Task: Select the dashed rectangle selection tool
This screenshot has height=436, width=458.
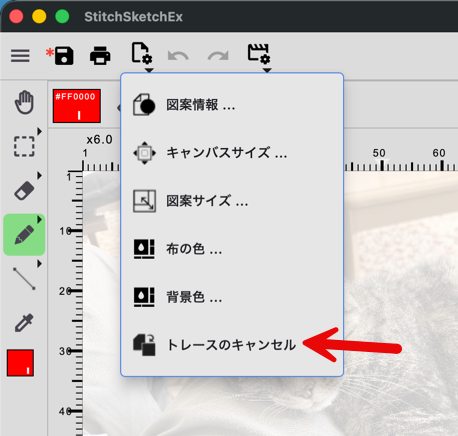Action: (24, 146)
